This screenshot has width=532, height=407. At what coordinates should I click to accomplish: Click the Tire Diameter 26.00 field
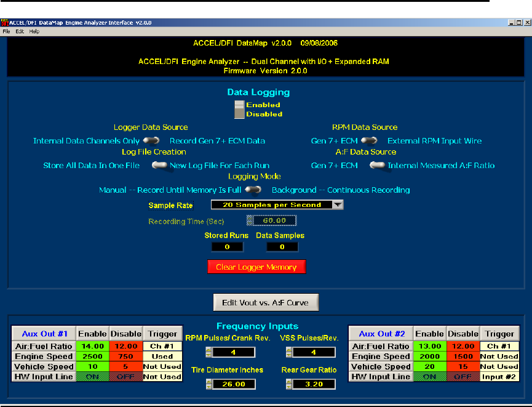point(234,384)
